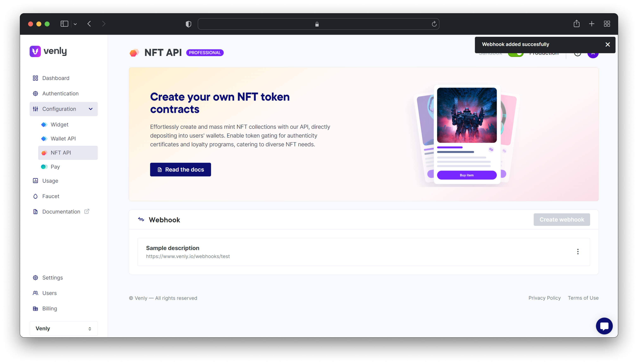638x364 pixels.
Task: Click the https://www.venly.io/webhooks/test link
Action: click(188, 256)
